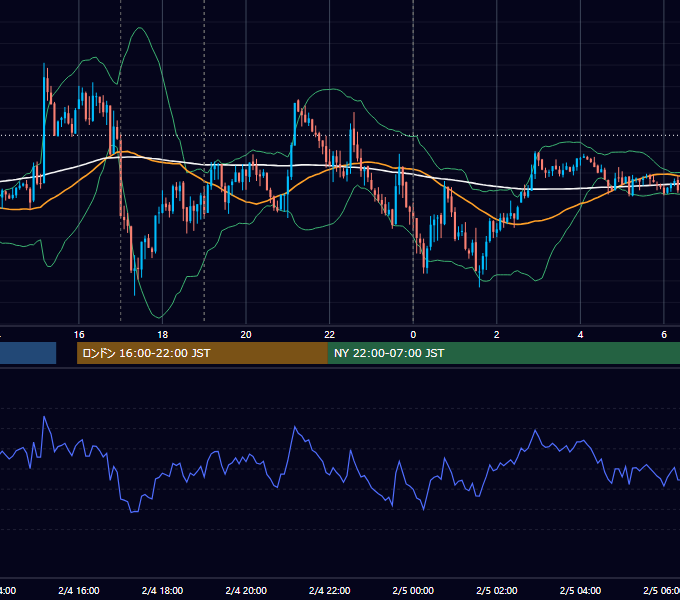Click the '2/4 16:00' indicator axis label
Image resolution: width=680 pixels, height=600 pixels.
coord(79,591)
